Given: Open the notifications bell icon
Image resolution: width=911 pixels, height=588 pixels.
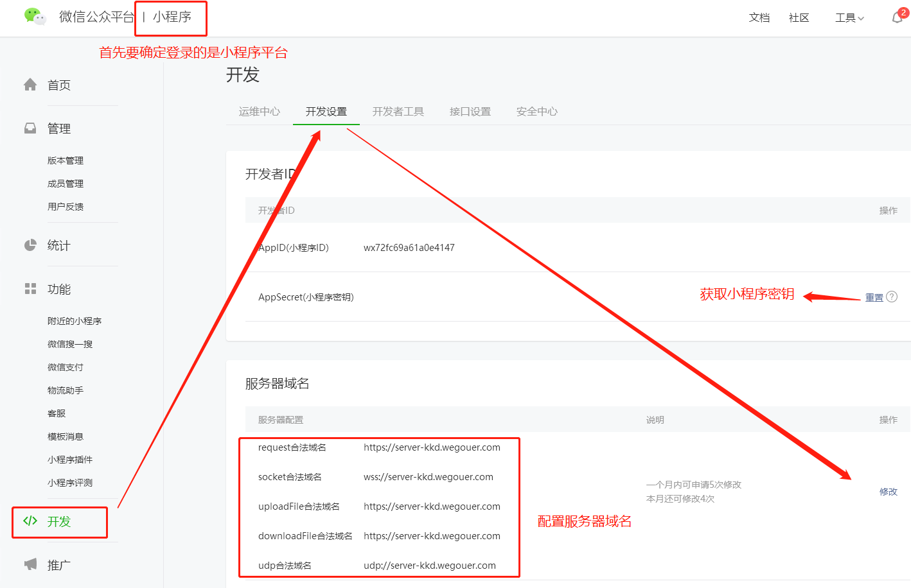Looking at the screenshot, I should click(898, 18).
